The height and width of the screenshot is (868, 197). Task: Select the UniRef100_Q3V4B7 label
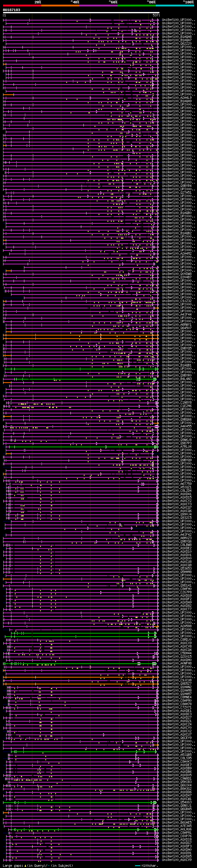pos(177,277)
